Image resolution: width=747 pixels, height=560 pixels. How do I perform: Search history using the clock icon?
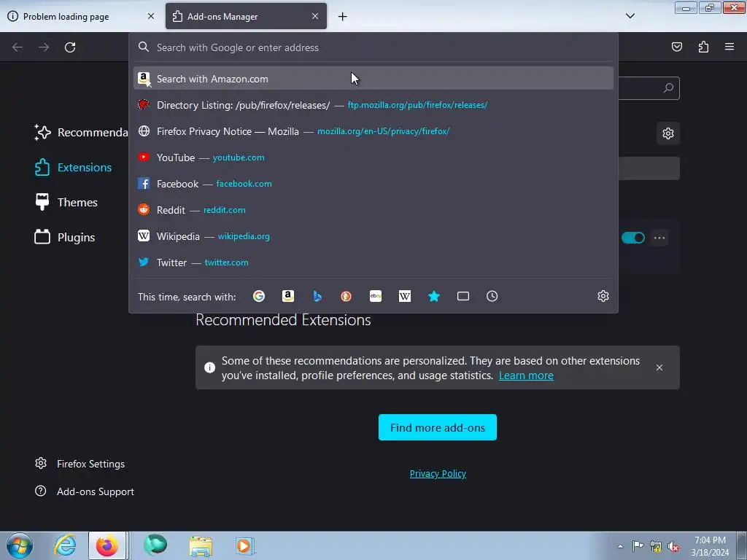(x=492, y=296)
